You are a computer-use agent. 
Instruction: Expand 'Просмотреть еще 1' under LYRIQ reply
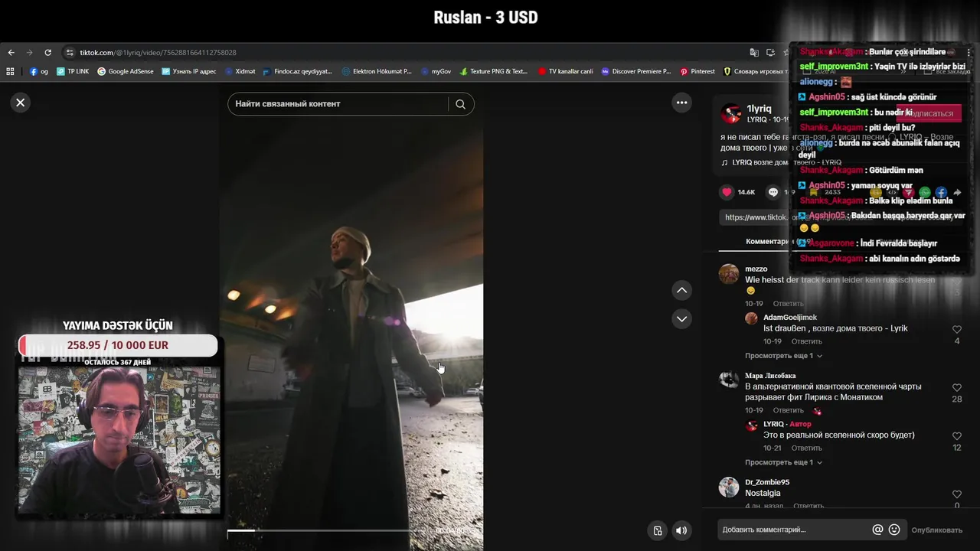pos(783,462)
